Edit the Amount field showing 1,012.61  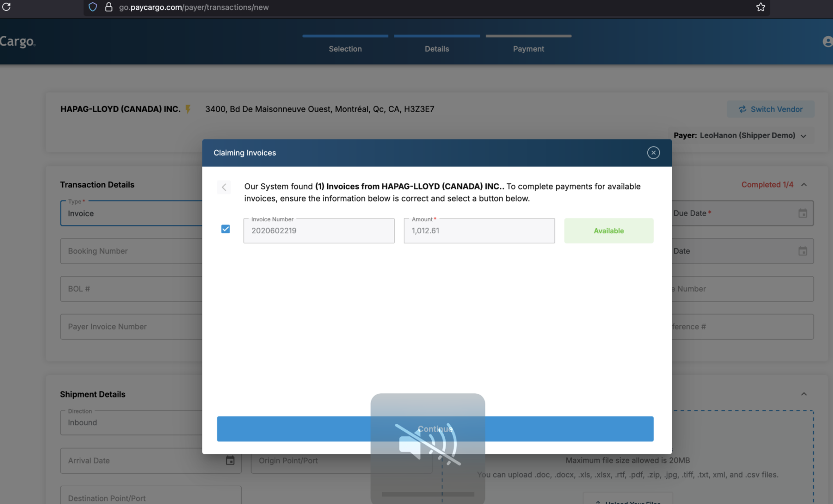(479, 231)
